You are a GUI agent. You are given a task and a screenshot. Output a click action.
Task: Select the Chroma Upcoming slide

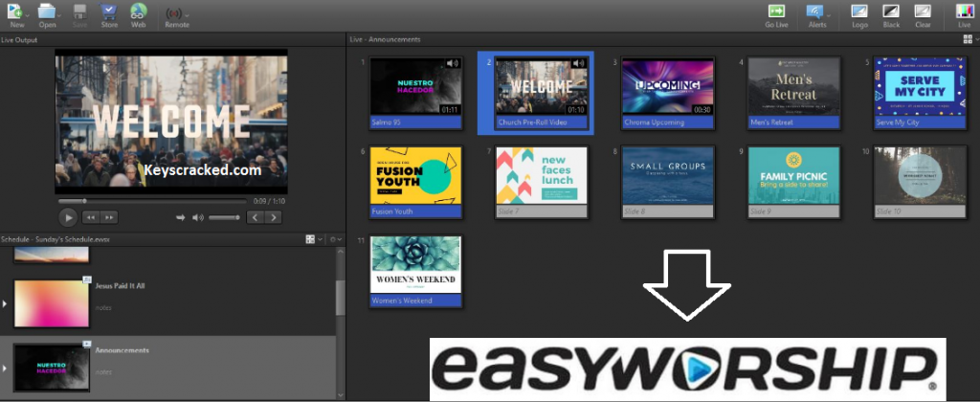(667, 93)
